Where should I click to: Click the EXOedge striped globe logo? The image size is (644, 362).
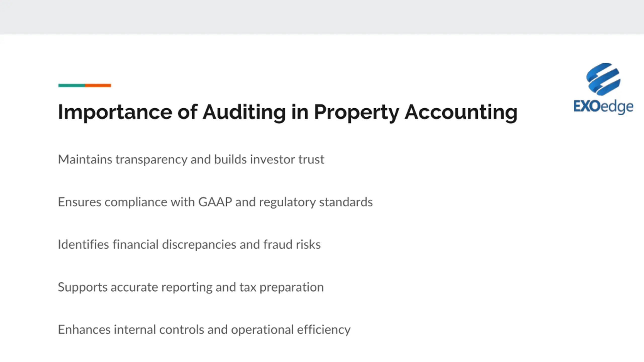(x=603, y=79)
